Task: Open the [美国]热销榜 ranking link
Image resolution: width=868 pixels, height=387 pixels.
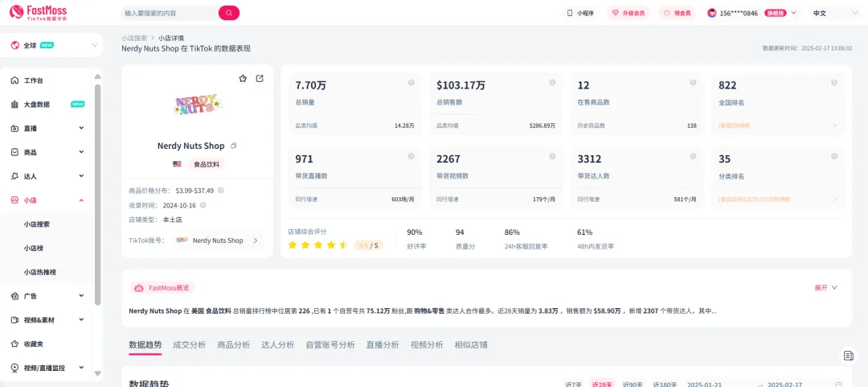Action: pyautogui.click(x=778, y=126)
